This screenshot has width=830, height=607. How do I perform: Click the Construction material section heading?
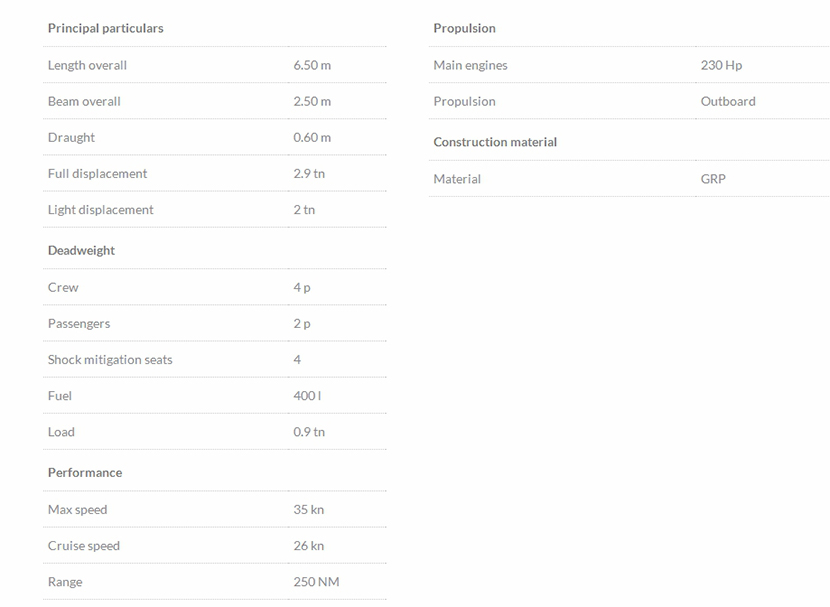click(x=495, y=142)
